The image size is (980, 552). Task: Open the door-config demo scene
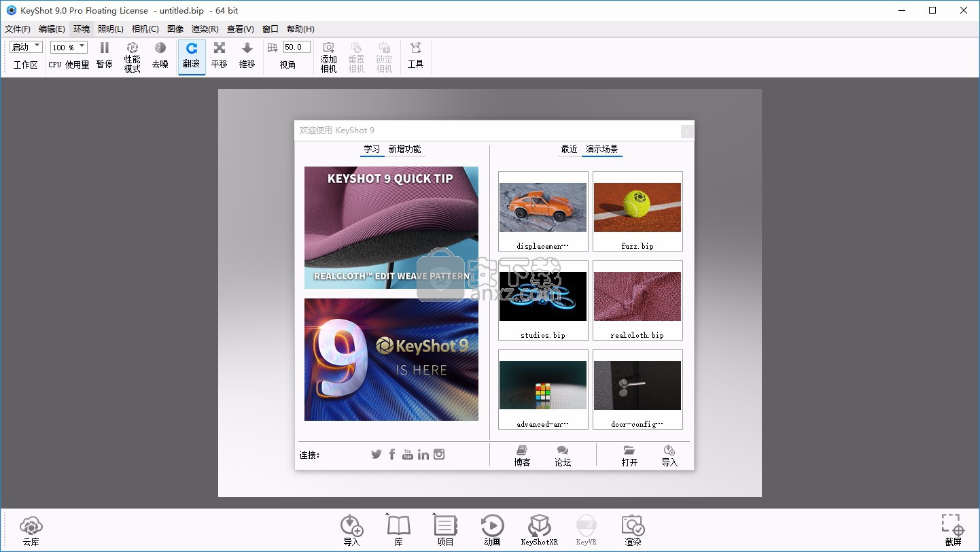(637, 390)
